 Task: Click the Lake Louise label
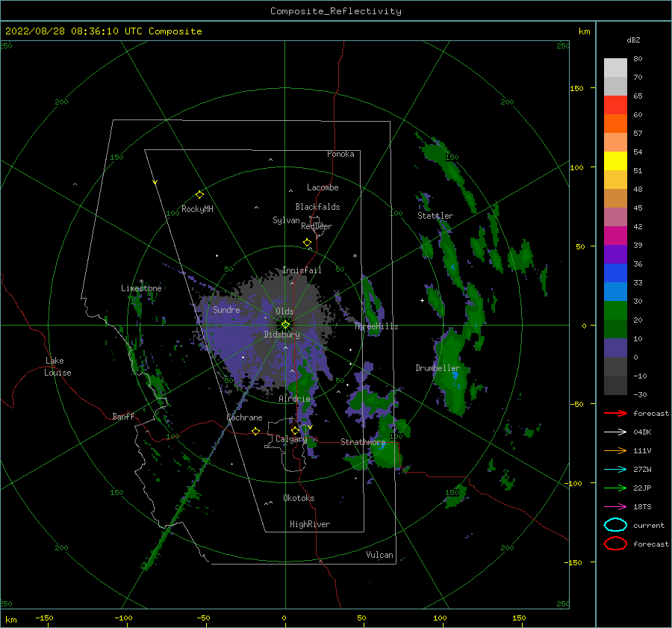57,367
